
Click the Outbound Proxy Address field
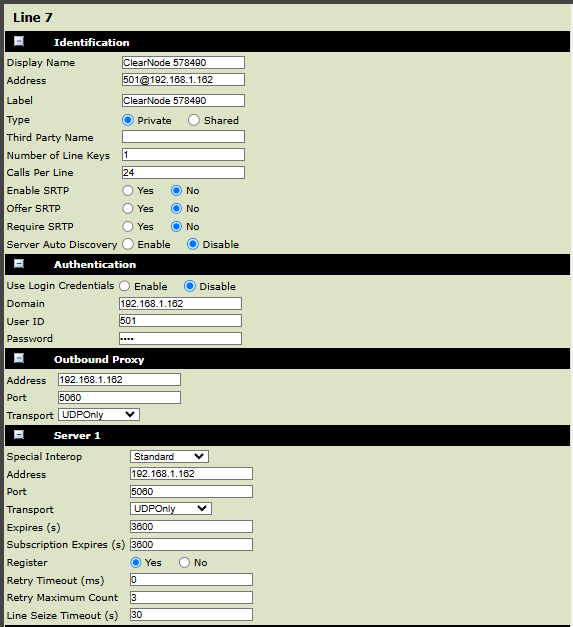(119, 379)
